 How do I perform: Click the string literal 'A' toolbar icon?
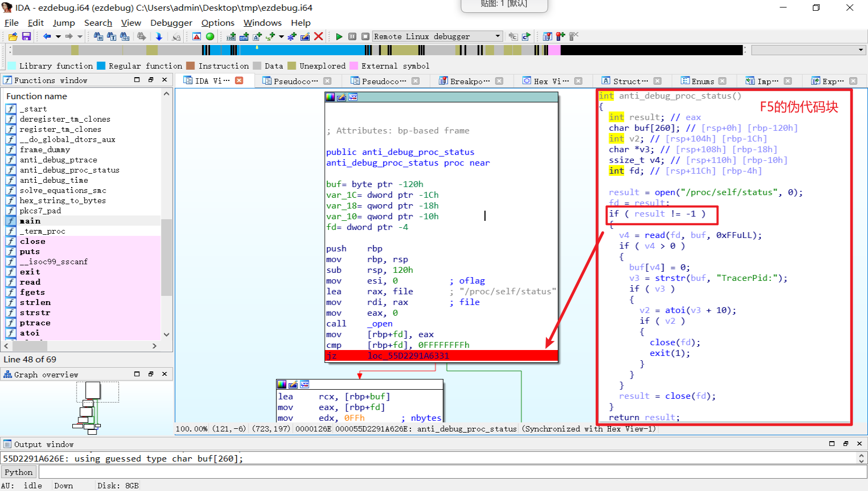[x=257, y=36]
